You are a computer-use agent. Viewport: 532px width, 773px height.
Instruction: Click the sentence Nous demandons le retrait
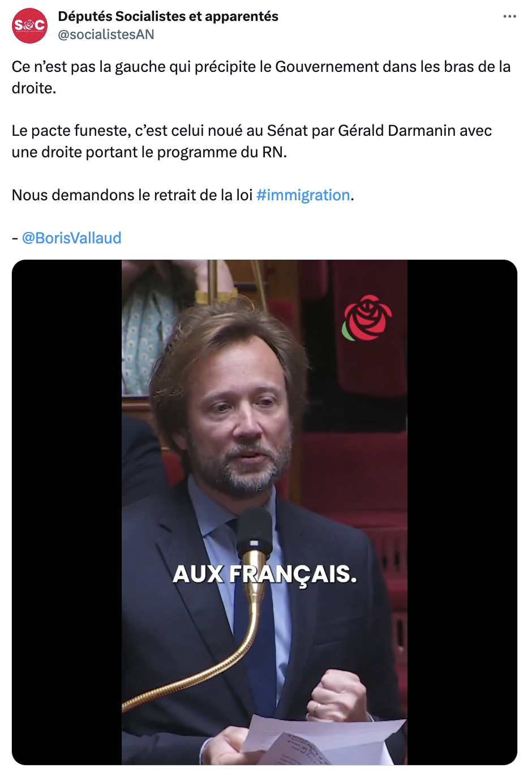pos(183,195)
